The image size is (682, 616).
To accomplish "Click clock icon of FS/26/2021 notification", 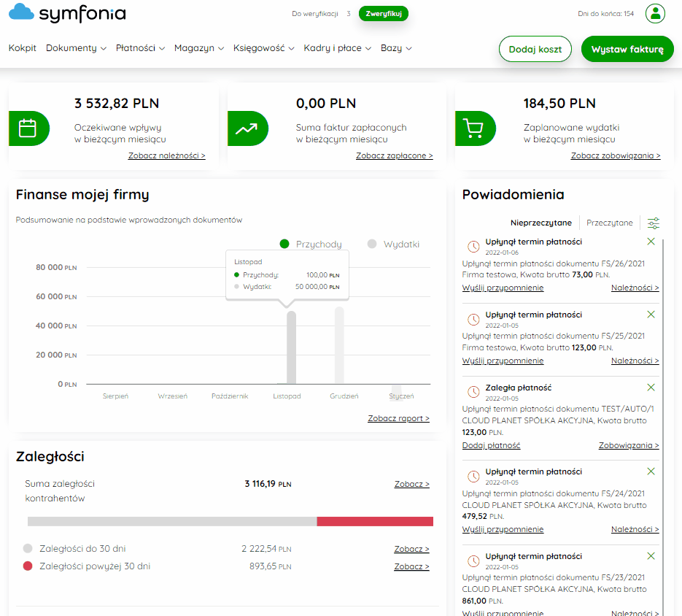I will coord(473,247).
